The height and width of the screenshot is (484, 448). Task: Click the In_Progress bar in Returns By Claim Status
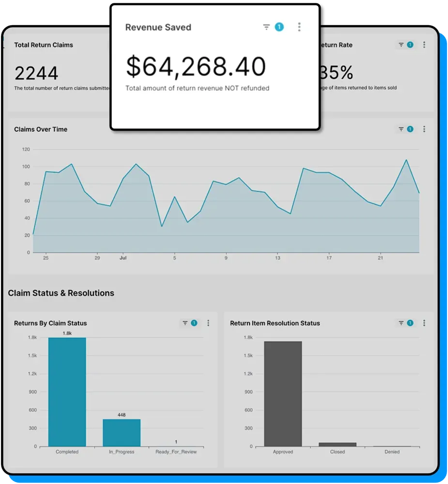(121, 431)
